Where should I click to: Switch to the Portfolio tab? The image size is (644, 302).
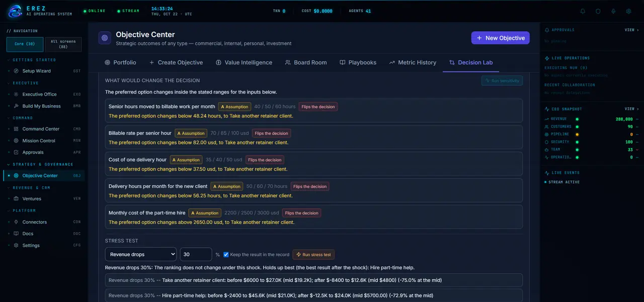click(120, 62)
